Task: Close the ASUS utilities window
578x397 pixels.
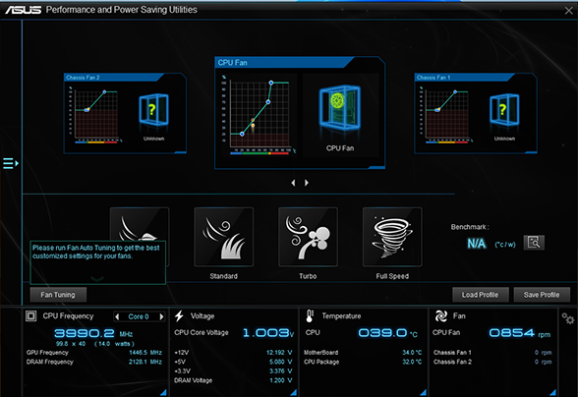Action: (568, 10)
